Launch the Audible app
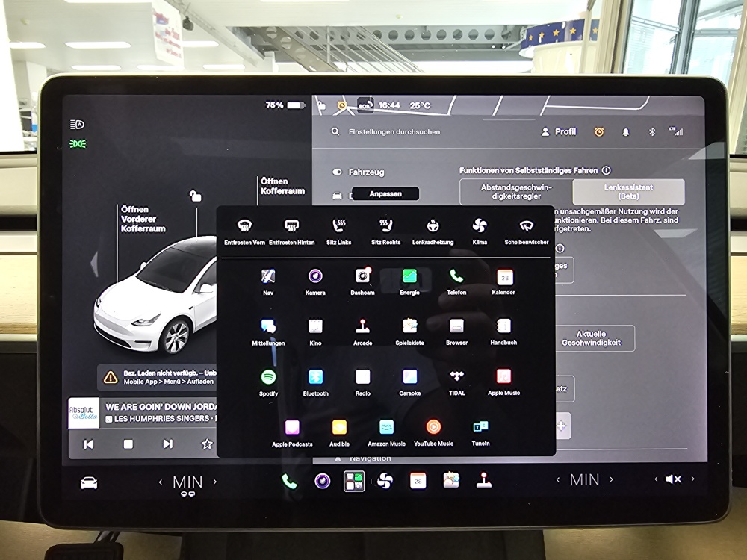This screenshot has width=747, height=560. (x=339, y=433)
